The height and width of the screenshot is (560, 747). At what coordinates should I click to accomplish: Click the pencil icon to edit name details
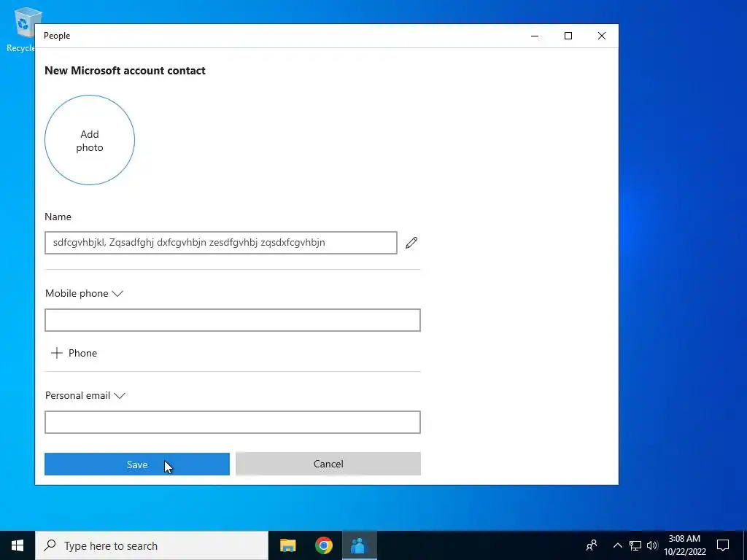pyautogui.click(x=411, y=243)
